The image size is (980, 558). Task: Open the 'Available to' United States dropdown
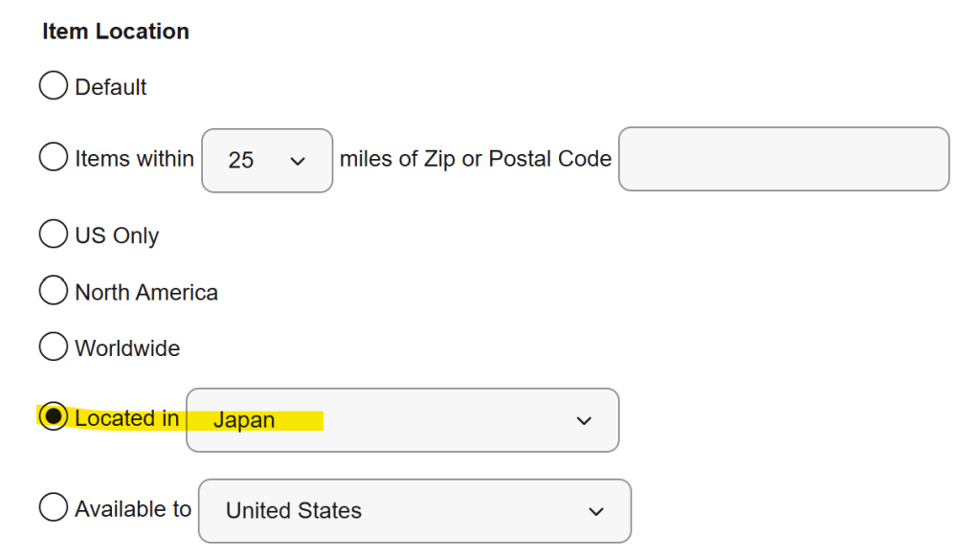pyautogui.click(x=413, y=510)
